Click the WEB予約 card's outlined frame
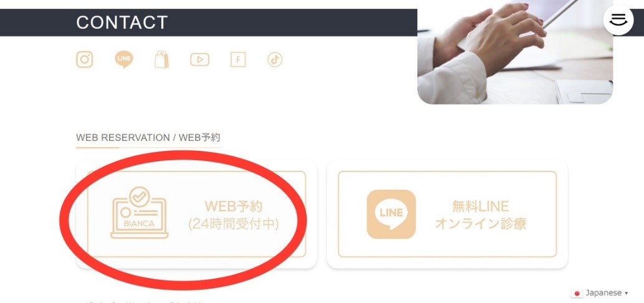 pos(197,214)
